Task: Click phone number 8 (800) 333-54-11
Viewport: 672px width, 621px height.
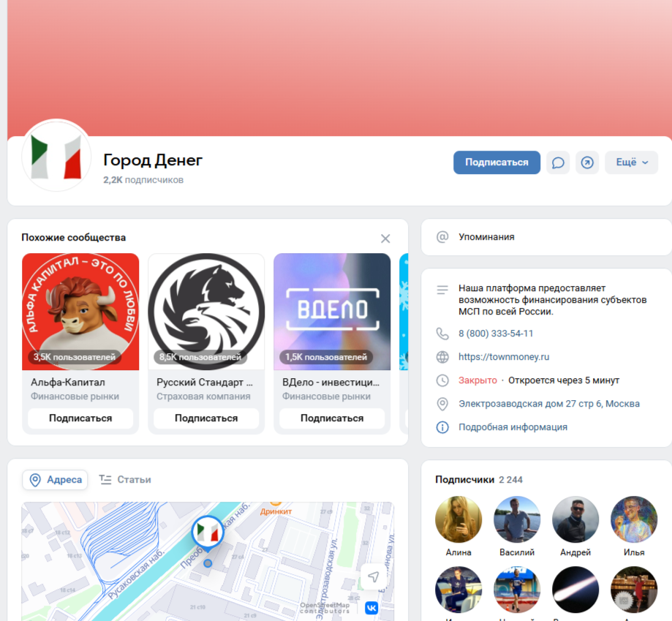Action: tap(496, 334)
